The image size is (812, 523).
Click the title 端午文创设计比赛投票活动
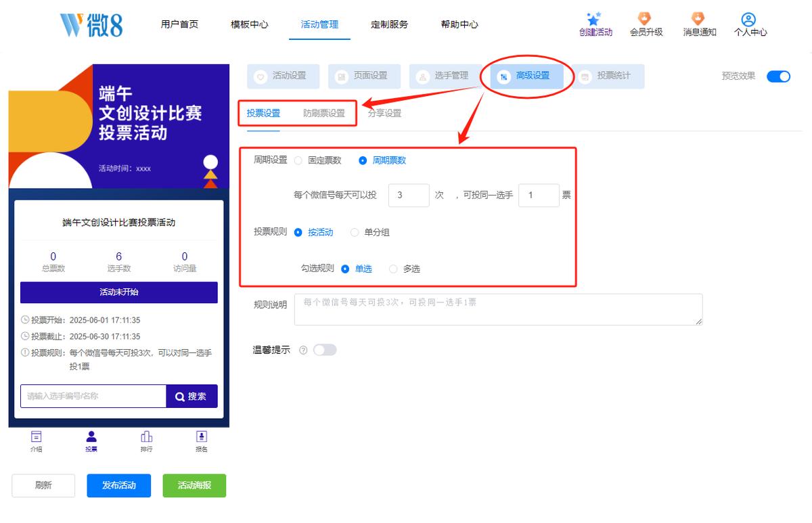[119, 223]
